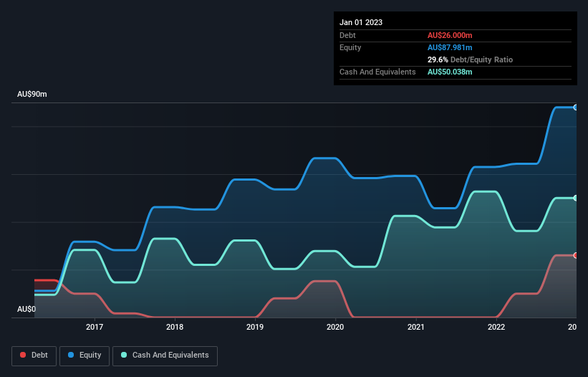Click the 2018 x-axis label
This screenshot has height=377, width=588.
tap(175, 327)
